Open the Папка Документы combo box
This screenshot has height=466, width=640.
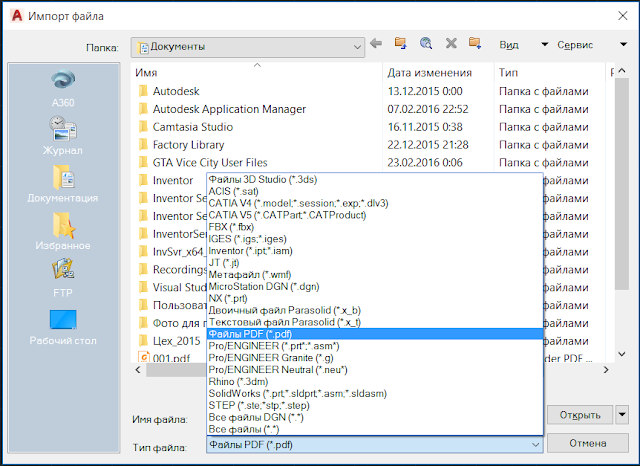(x=248, y=47)
